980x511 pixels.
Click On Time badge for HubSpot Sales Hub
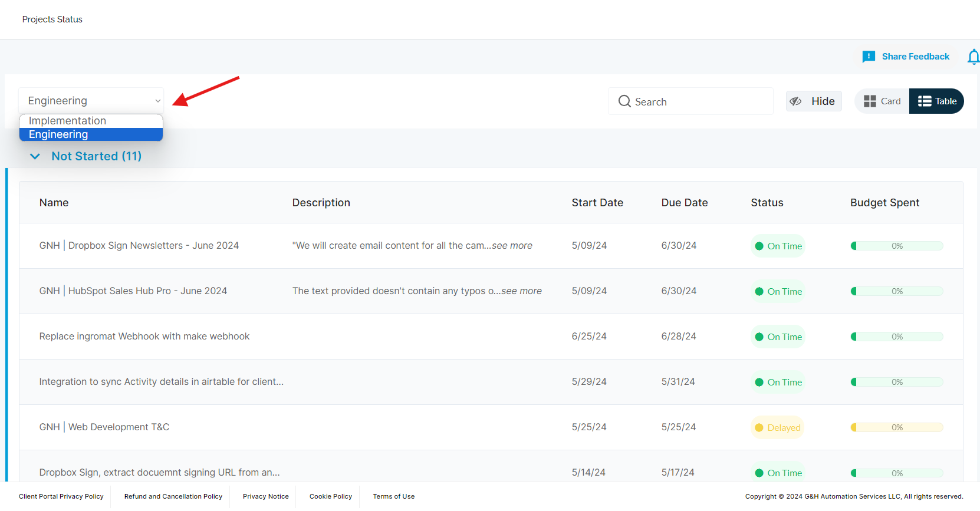778,292
